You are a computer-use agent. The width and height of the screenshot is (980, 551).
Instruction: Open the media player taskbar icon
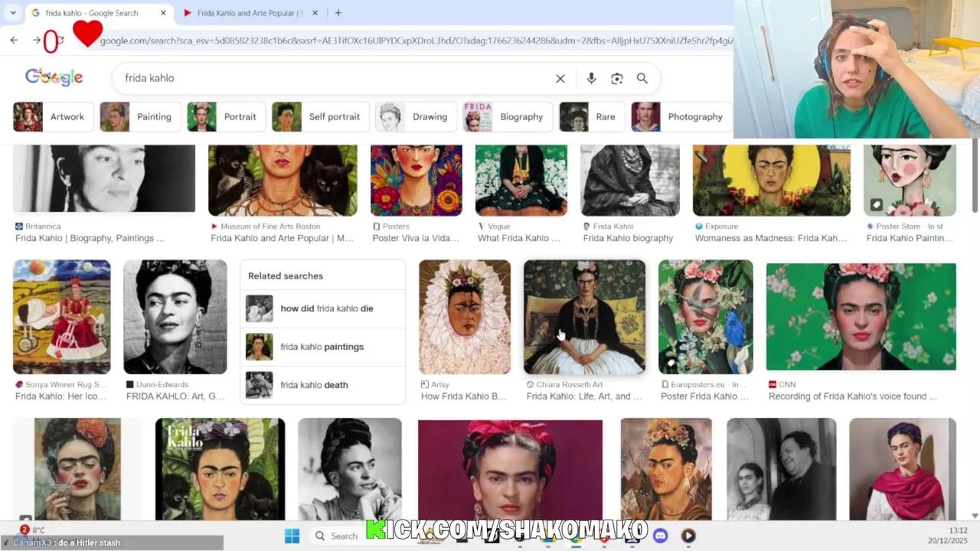tap(688, 536)
